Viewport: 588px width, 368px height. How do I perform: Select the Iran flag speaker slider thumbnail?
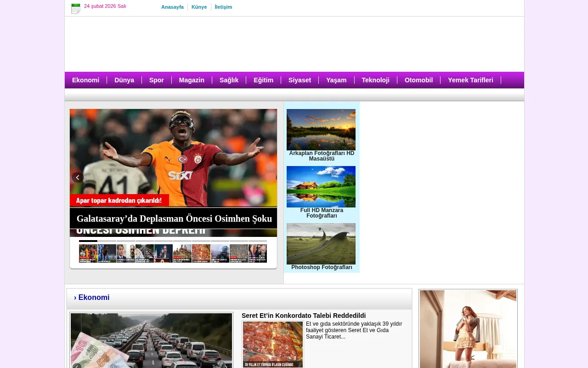coord(164,253)
